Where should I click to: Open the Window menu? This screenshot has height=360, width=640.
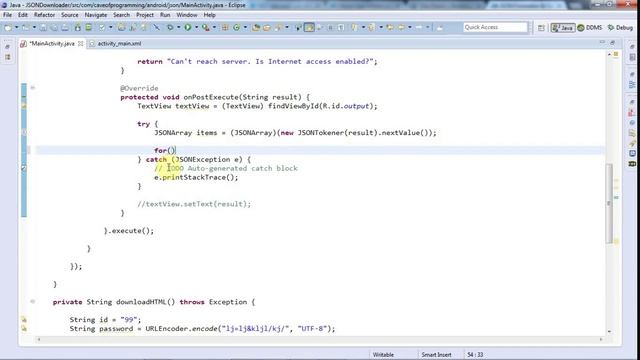point(187,15)
